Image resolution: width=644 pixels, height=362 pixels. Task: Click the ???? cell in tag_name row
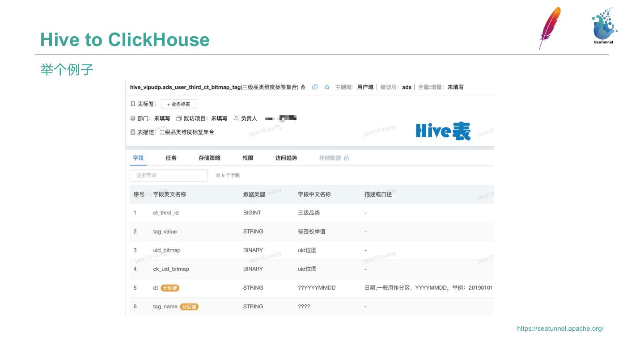pyautogui.click(x=304, y=307)
